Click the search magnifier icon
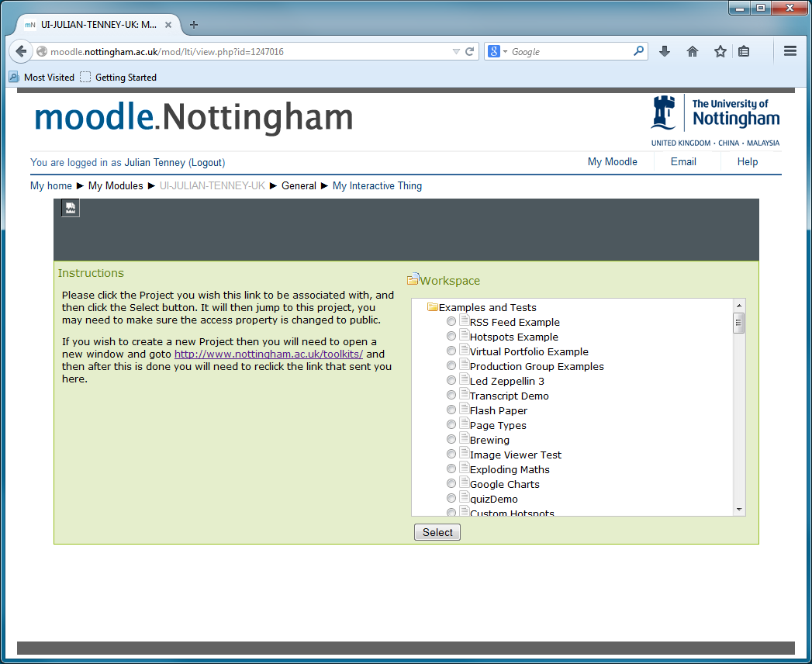Image resolution: width=812 pixels, height=664 pixels. pyautogui.click(x=638, y=50)
